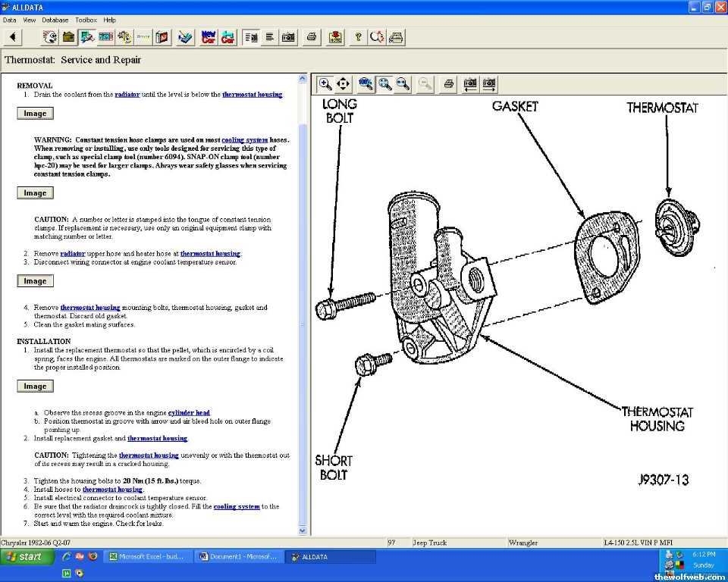The height and width of the screenshot is (582, 728).
Task: Click Image button under Installation step 1
Action: pos(35,386)
